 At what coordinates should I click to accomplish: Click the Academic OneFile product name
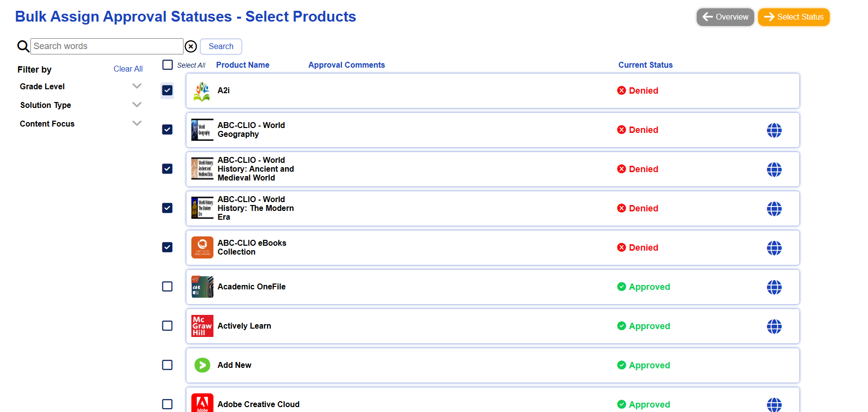[x=252, y=286]
